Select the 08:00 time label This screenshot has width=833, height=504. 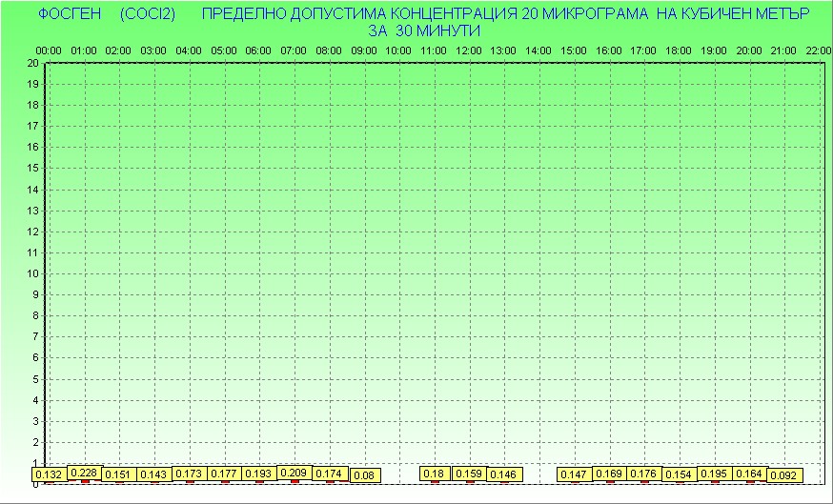pos(329,51)
